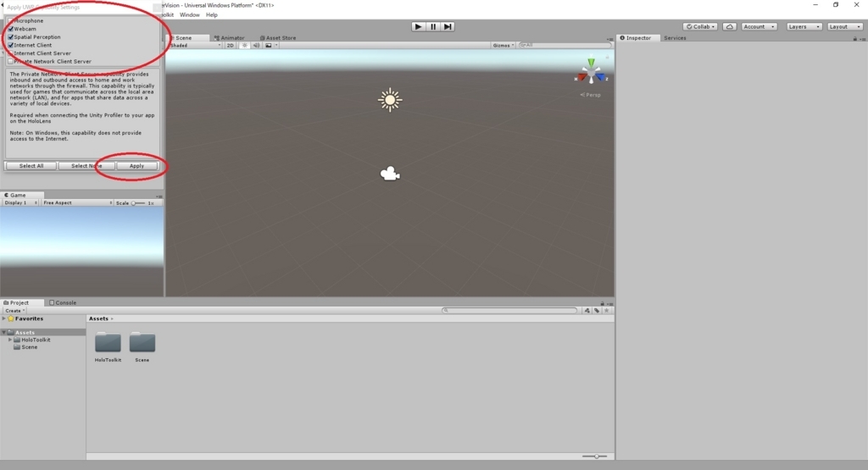Lock the Project panel
This screenshot has height=470, width=868.
[603, 303]
